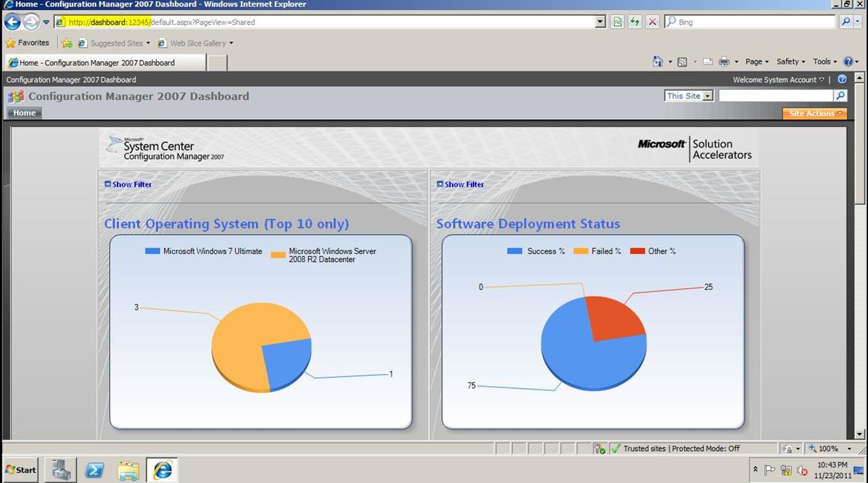Open the Favorites button
868x483 pixels.
pos(28,43)
